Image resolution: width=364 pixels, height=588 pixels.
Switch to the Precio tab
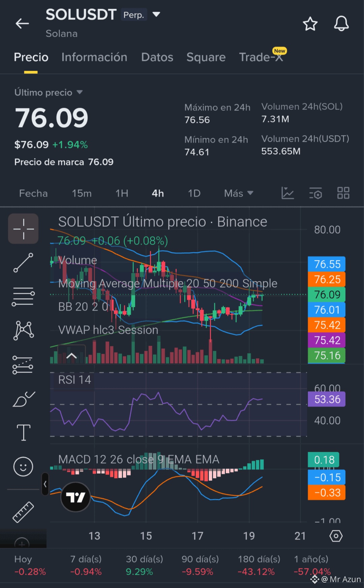(31, 57)
